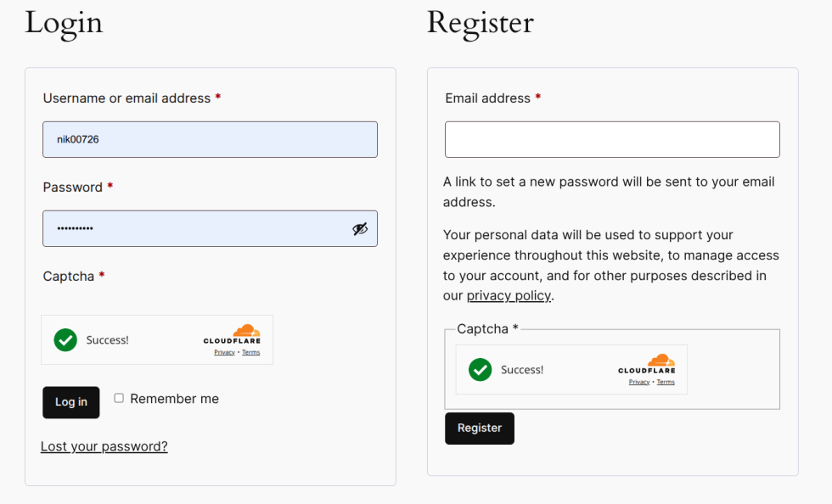Screen dimensions: 832x504
Task: Open the Lost your password link
Action: (x=104, y=446)
